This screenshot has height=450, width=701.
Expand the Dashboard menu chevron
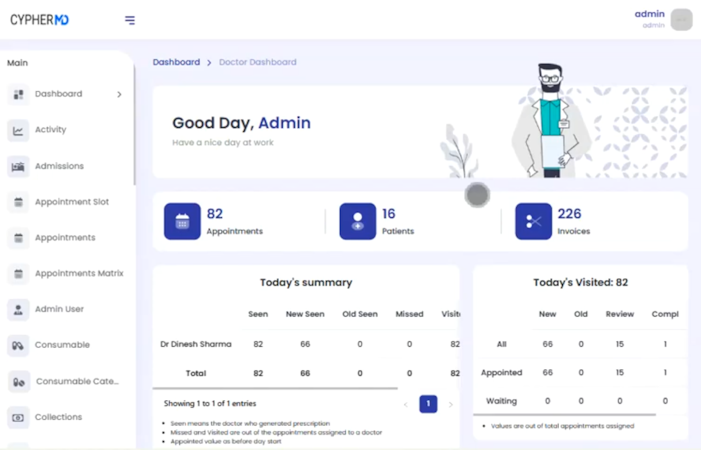coord(119,94)
